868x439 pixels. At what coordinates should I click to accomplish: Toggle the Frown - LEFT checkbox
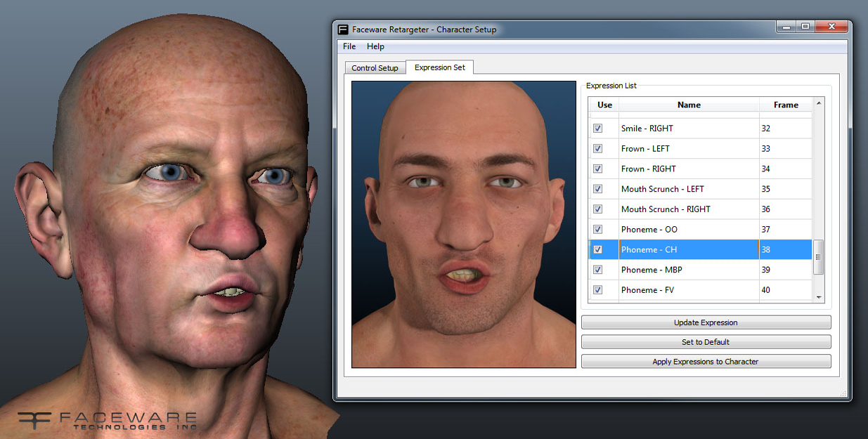597,149
